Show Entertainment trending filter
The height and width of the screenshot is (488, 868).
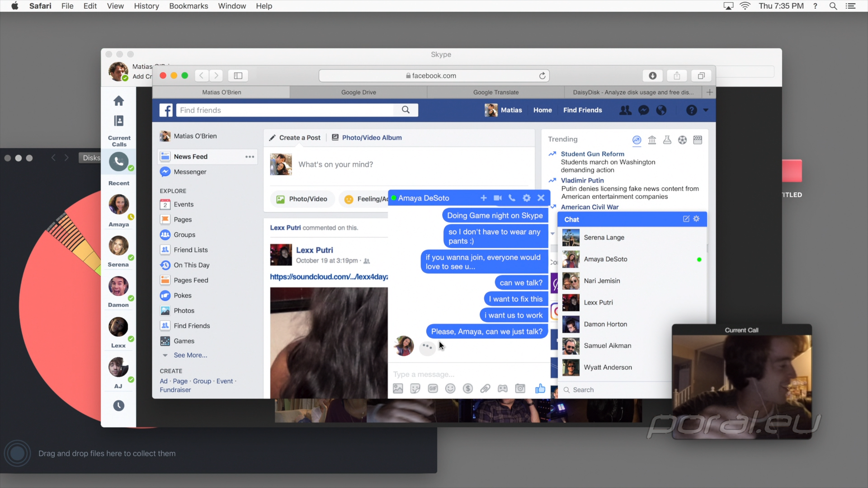coord(698,140)
